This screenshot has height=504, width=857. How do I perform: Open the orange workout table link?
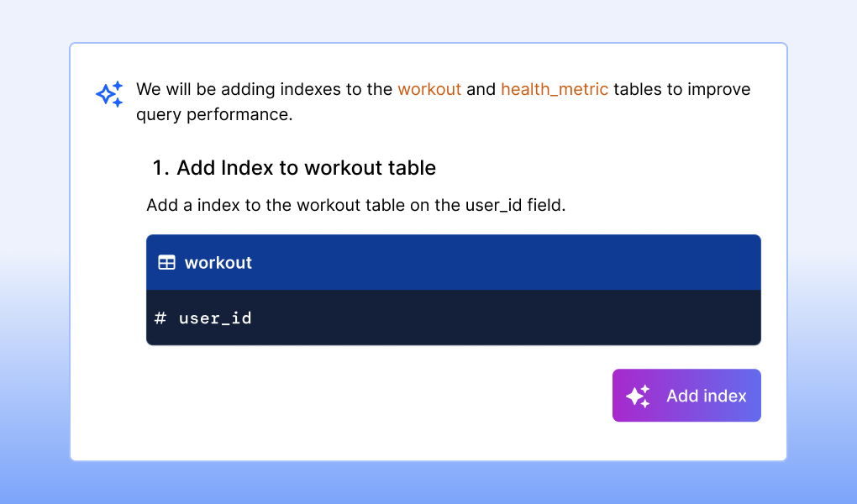point(429,89)
